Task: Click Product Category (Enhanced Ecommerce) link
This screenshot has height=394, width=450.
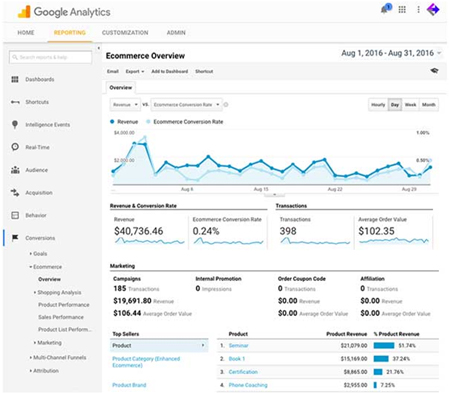Action: click(146, 362)
